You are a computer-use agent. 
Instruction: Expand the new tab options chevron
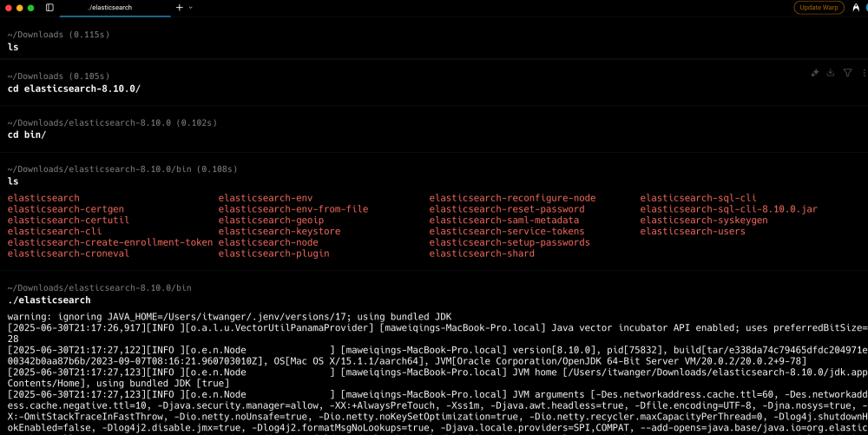[x=190, y=7]
